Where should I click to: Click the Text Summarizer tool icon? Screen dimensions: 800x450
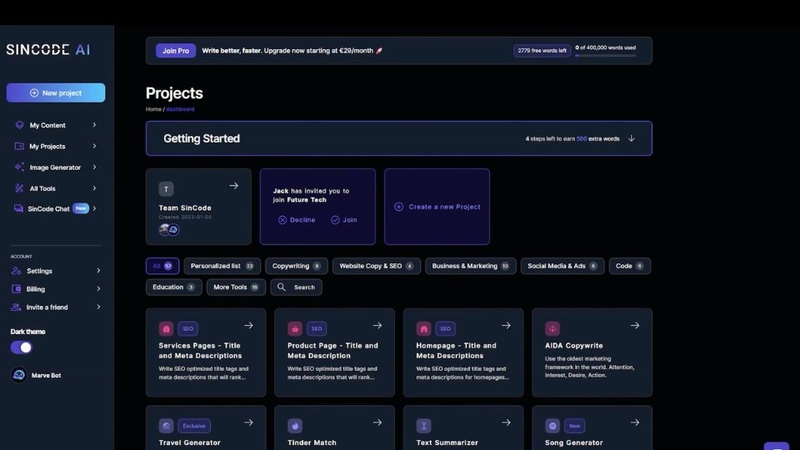(x=423, y=426)
